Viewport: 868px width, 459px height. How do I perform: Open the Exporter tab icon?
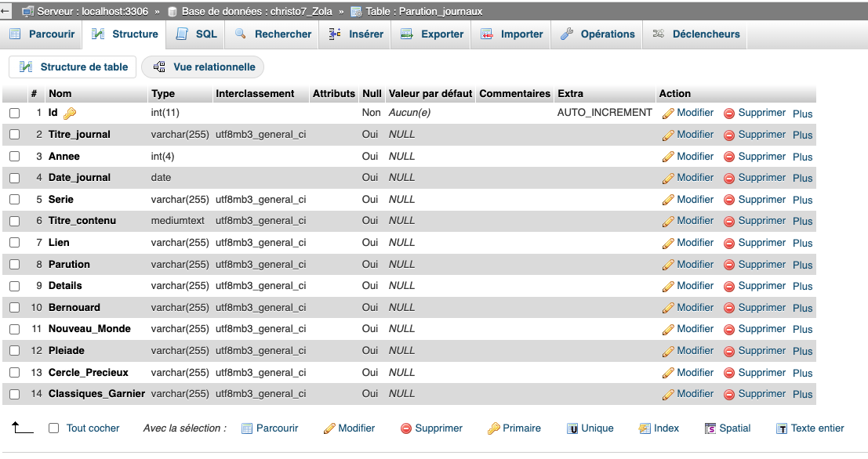(408, 34)
